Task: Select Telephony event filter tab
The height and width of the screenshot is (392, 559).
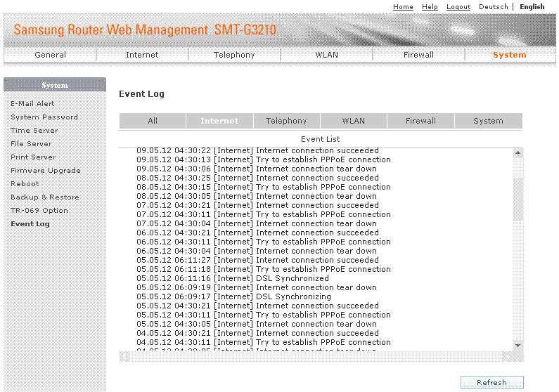Action: coord(287,121)
